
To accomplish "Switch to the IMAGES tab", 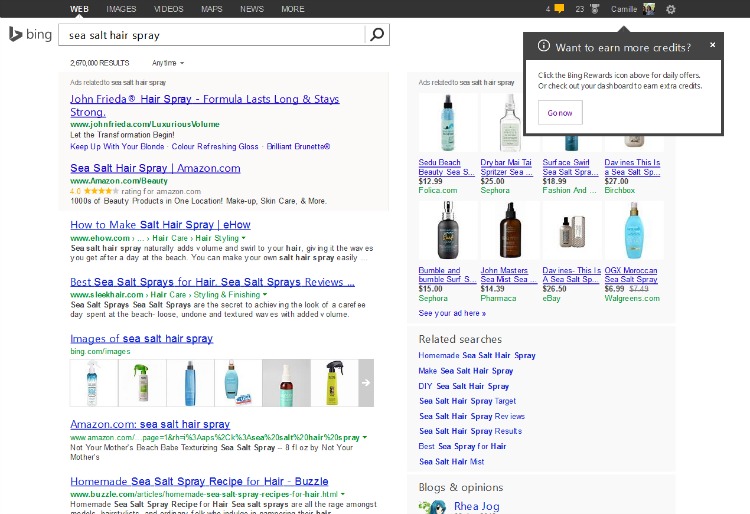I will [x=121, y=9].
